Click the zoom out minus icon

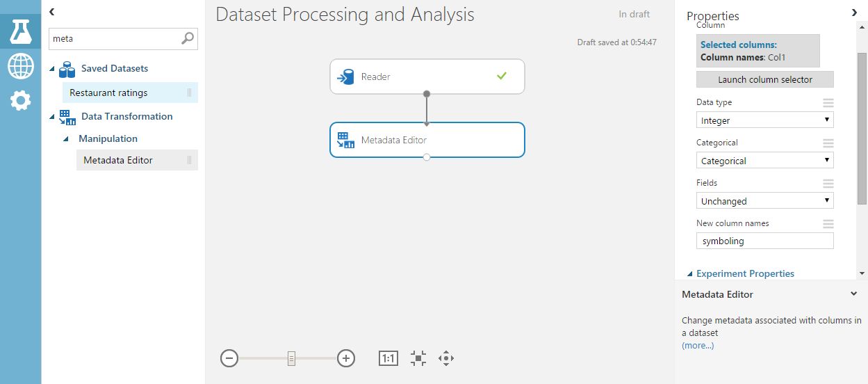point(229,358)
